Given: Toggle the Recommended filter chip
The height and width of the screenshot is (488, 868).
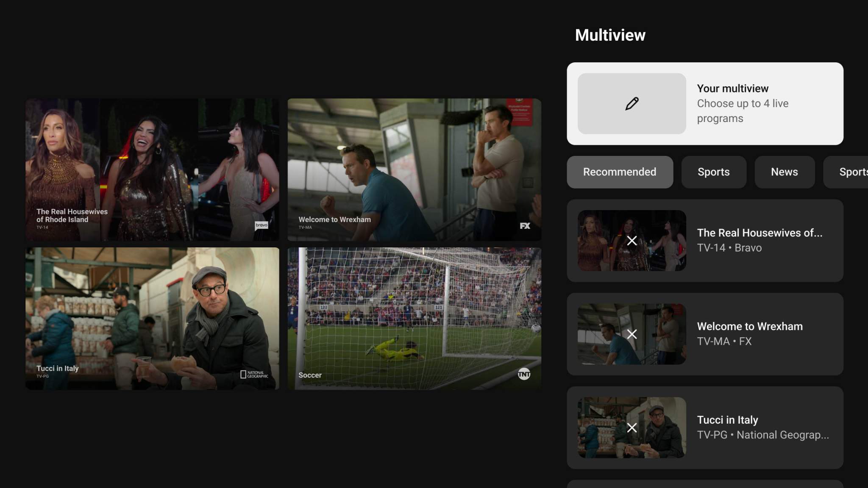Looking at the screenshot, I should tap(620, 172).
